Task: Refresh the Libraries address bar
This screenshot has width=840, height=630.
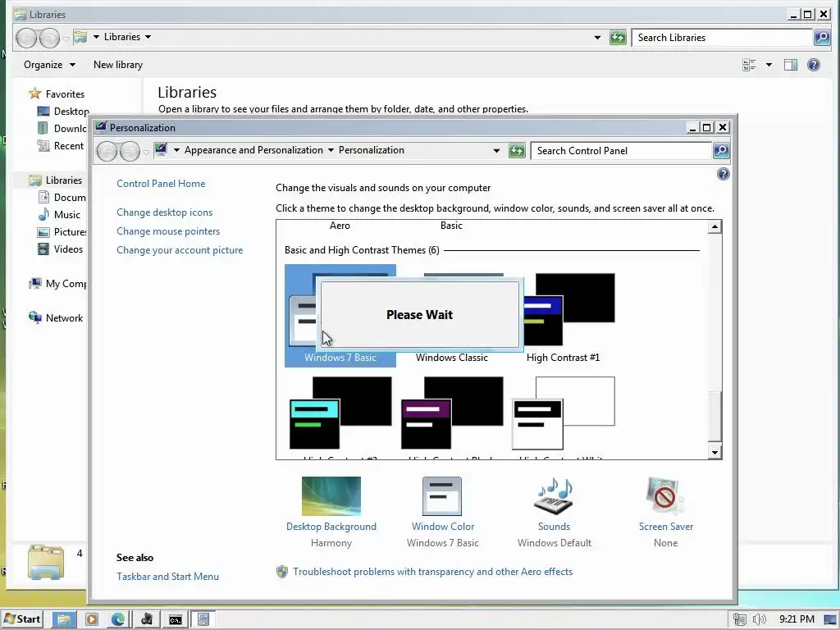Action: pyautogui.click(x=618, y=38)
